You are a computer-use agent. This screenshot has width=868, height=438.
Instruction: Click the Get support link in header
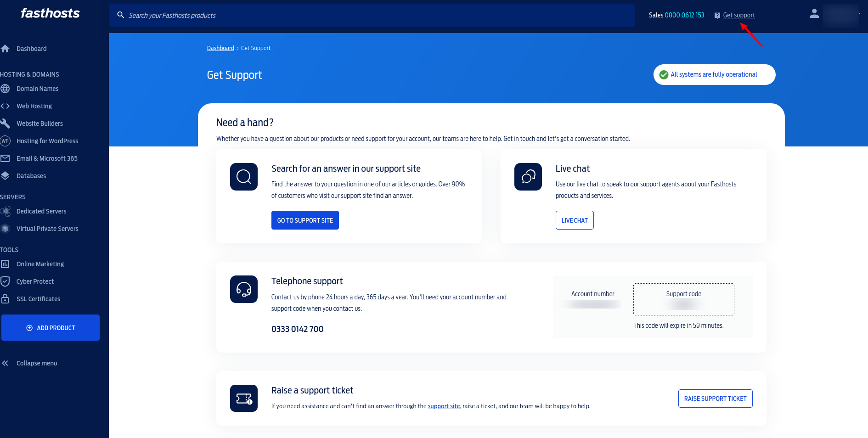click(x=739, y=16)
